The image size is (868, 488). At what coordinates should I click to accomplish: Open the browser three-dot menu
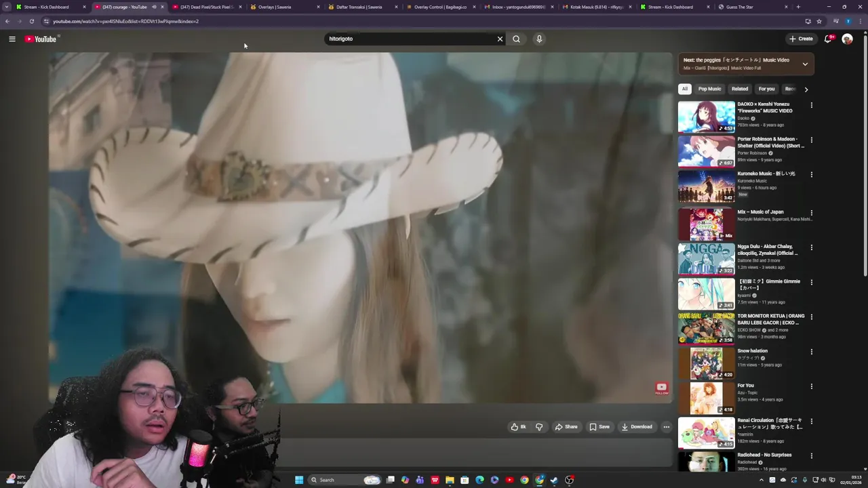(861, 21)
